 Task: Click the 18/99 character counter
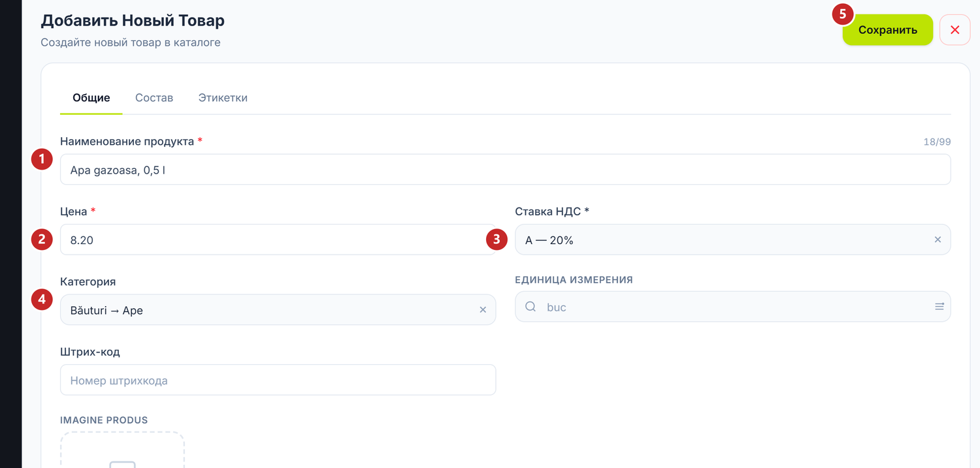point(937,142)
